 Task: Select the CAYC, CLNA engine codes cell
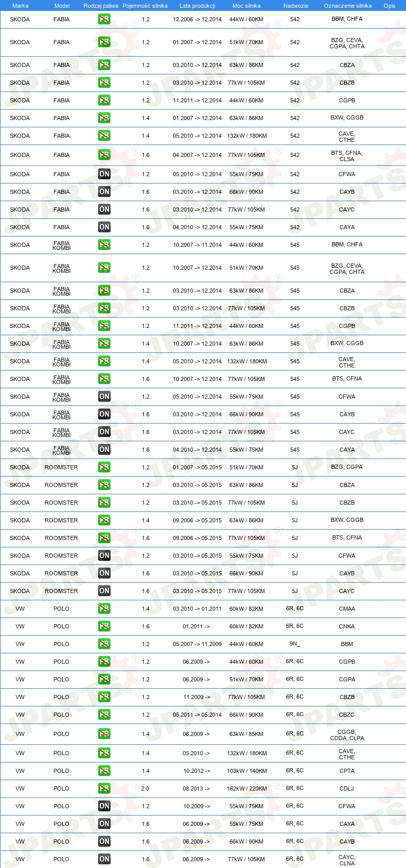click(x=347, y=860)
